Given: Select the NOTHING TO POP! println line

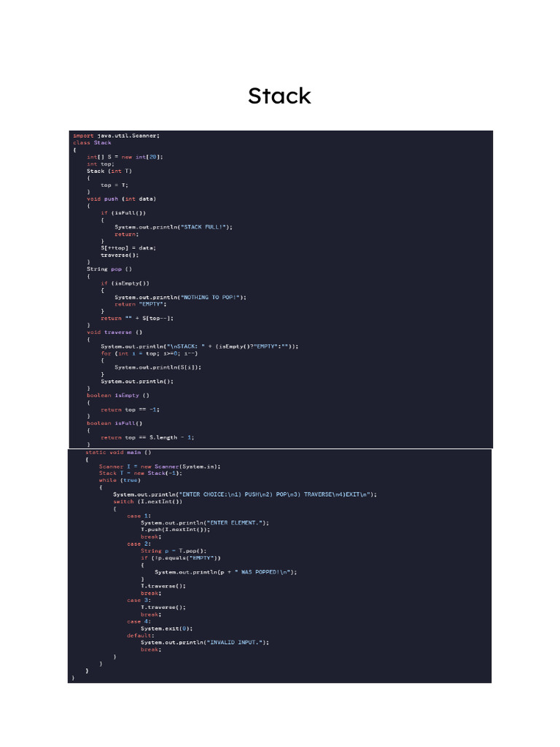Looking at the screenshot, I should coord(181,298).
